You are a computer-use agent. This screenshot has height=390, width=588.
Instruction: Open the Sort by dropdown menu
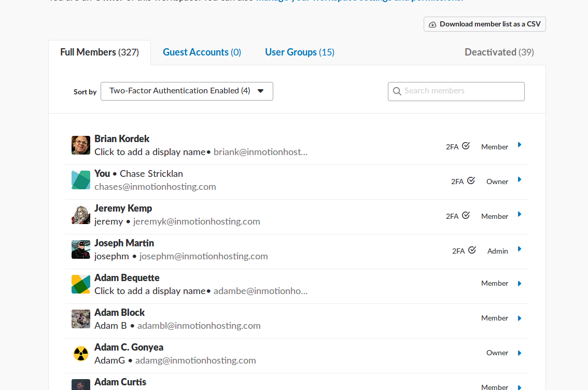click(x=187, y=91)
